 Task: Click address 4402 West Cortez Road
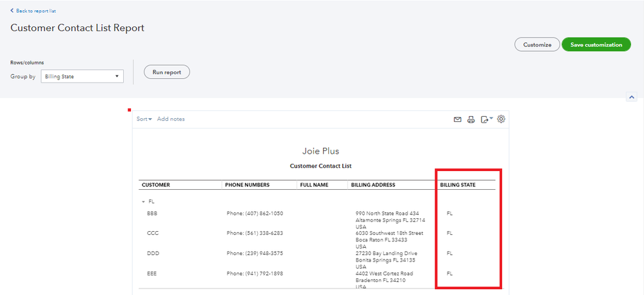[384, 273]
